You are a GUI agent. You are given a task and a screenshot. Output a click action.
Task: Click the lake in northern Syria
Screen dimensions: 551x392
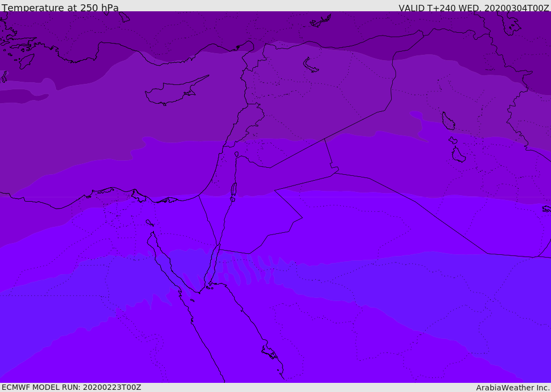coord(310,65)
